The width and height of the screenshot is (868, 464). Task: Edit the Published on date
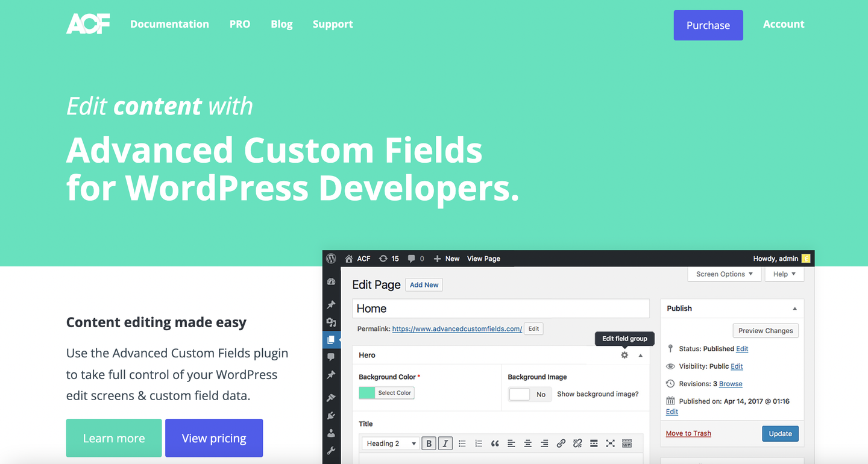pyautogui.click(x=672, y=412)
